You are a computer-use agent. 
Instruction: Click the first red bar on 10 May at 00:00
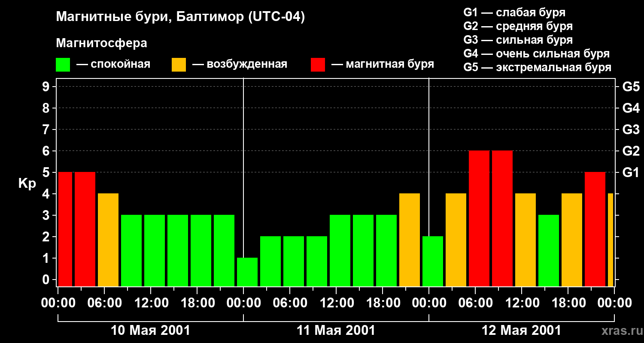[x=65, y=229]
